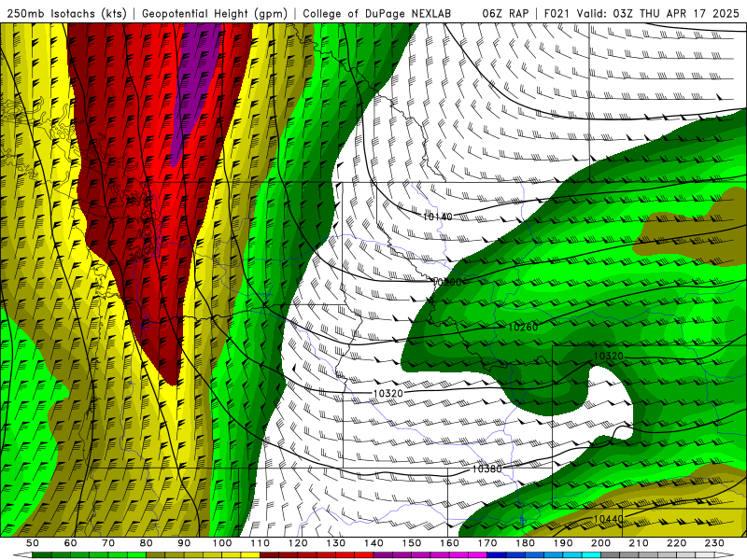This screenshot has width=747, height=560.
Task: Pick the purple swatch below the 140 label
Action: [383, 555]
